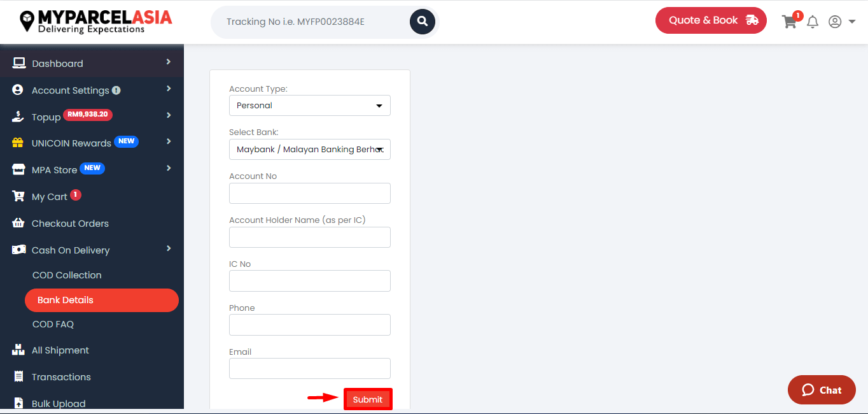Open the profile dropdown caret
The height and width of the screenshot is (414, 868).
[x=851, y=22]
